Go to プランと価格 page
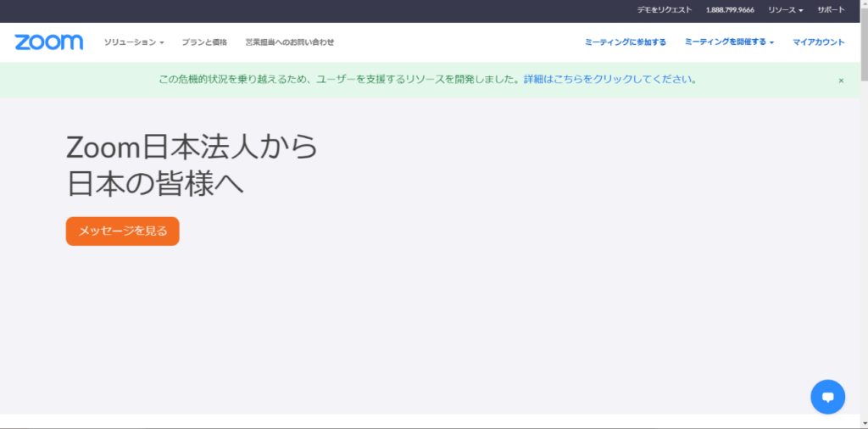Screen dimensions: 868x429 point(204,42)
